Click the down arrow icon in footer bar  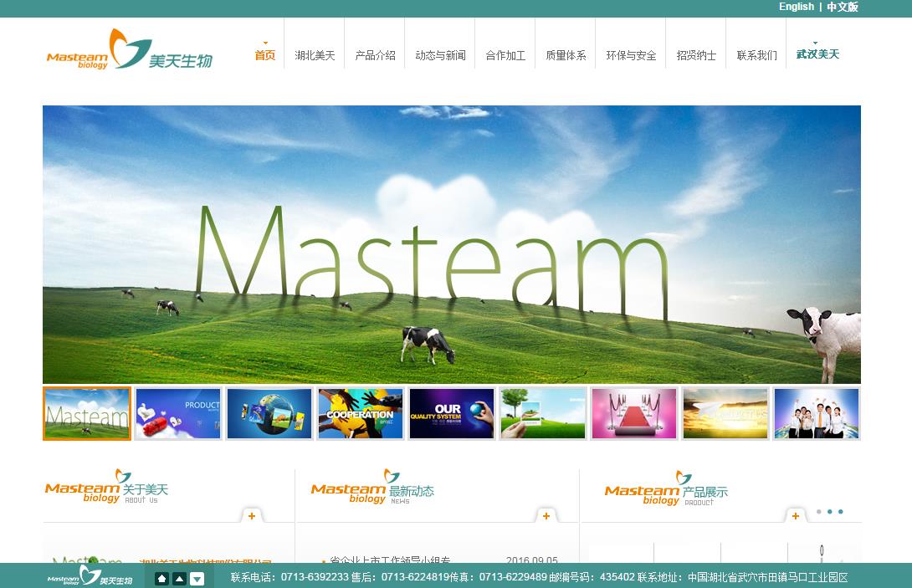(x=197, y=578)
